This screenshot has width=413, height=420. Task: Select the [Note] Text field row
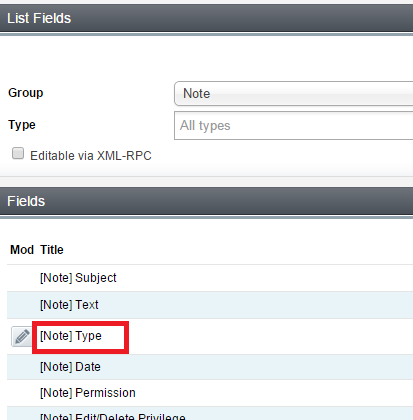click(210, 305)
